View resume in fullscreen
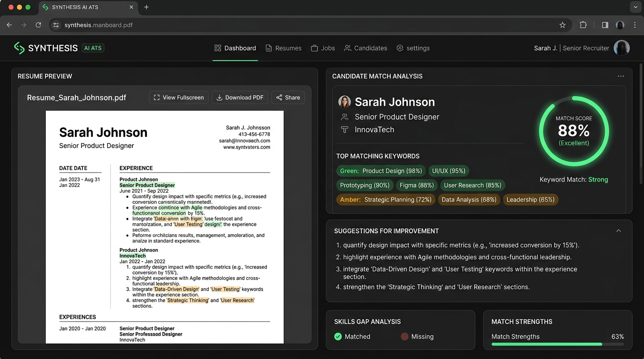This screenshot has height=359, width=644. click(179, 98)
